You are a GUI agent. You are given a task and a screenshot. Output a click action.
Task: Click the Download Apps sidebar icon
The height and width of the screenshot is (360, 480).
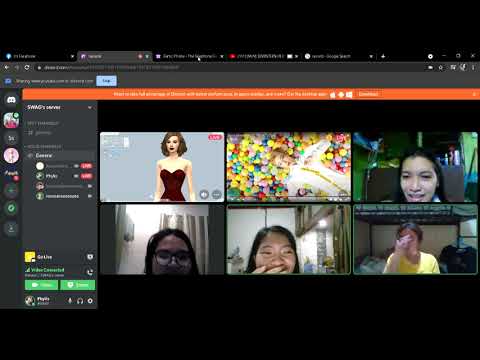(11, 228)
